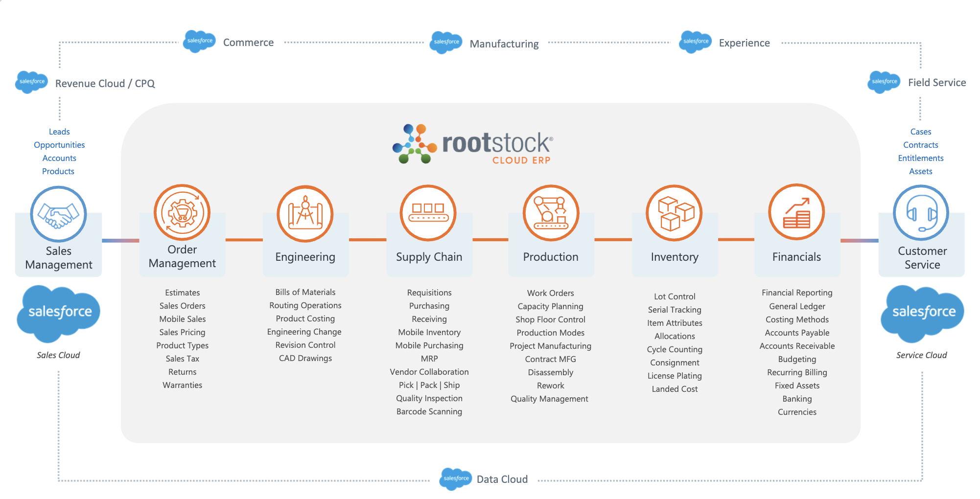
Task: Click the large Salesforce logo above Sales Cloud
Action: (x=59, y=314)
